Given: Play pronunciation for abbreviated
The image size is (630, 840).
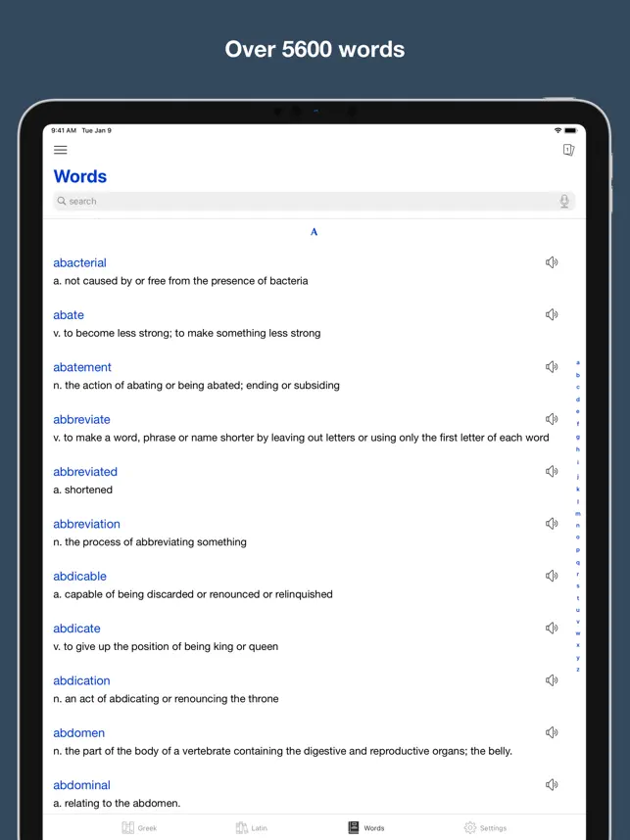Looking at the screenshot, I should pyautogui.click(x=552, y=471).
